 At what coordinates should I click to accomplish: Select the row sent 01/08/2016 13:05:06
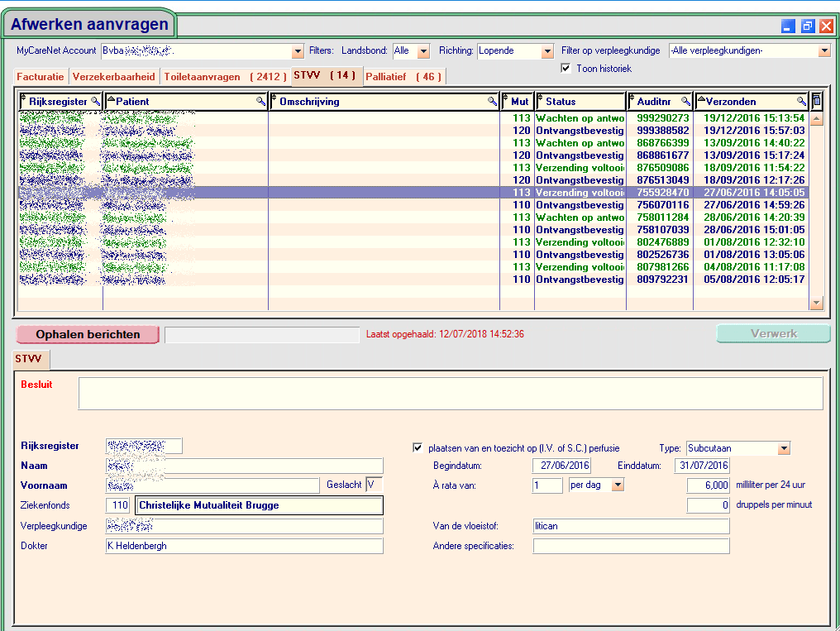coord(413,255)
